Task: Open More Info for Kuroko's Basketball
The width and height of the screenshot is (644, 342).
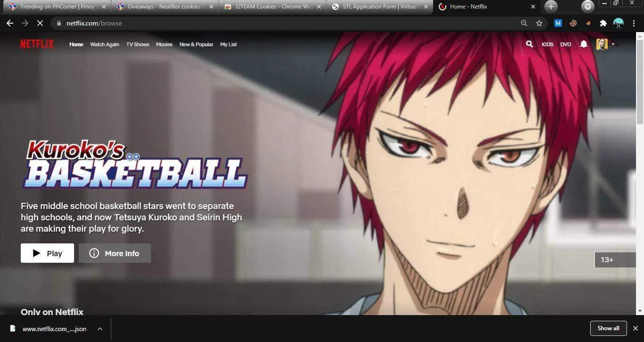Action: tap(115, 253)
